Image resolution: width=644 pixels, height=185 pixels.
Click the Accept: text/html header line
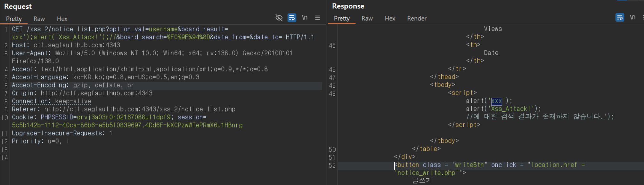click(x=140, y=69)
